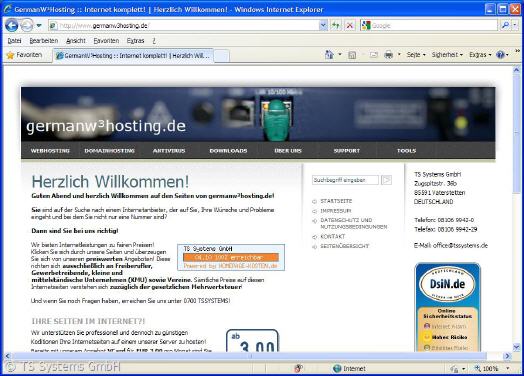Open the IMPRESSUM link
This screenshot has width=524, height=376.
(x=336, y=211)
